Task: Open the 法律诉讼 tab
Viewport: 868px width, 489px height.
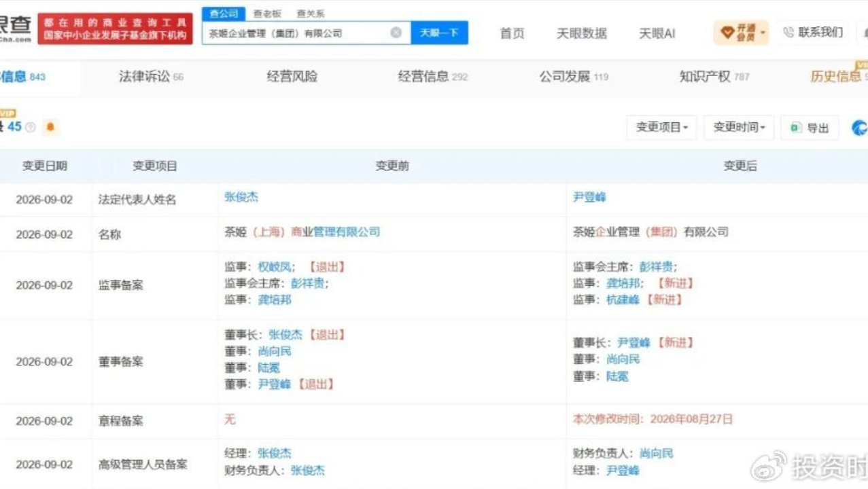Action: 151,77
